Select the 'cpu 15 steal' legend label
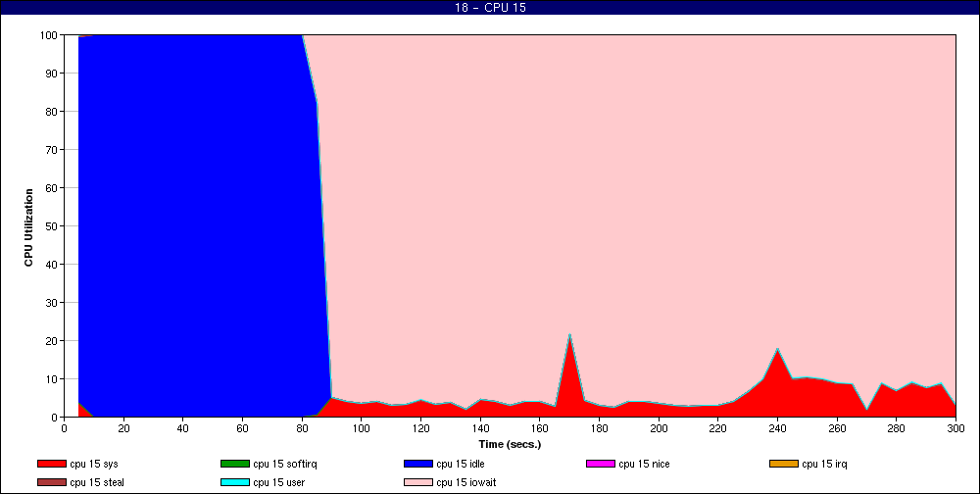Image resolution: width=980 pixels, height=494 pixels. pyautogui.click(x=97, y=483)
